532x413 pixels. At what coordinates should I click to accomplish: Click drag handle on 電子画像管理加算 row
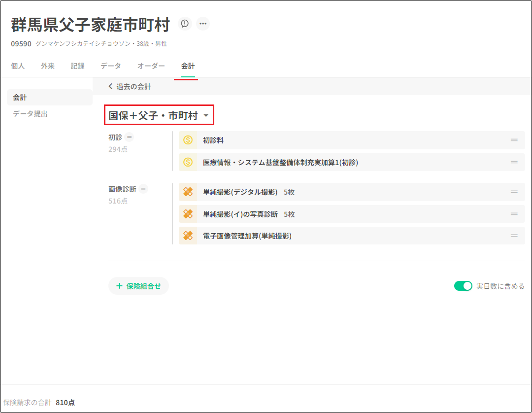pyautogui.click(x=514, y=236)
